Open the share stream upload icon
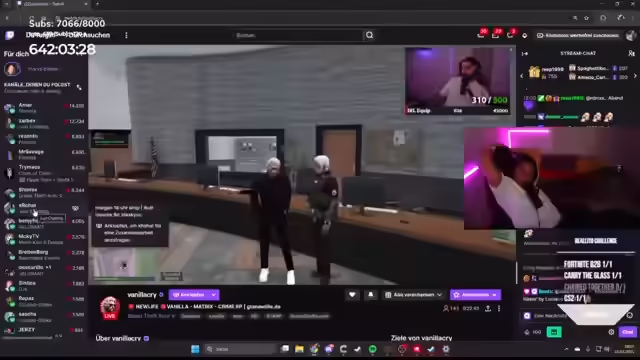640x360 pixels. [488, 309]
